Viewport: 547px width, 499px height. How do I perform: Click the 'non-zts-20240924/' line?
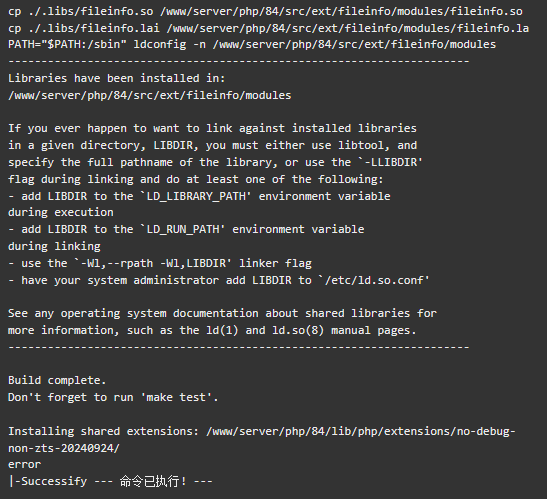64,448
